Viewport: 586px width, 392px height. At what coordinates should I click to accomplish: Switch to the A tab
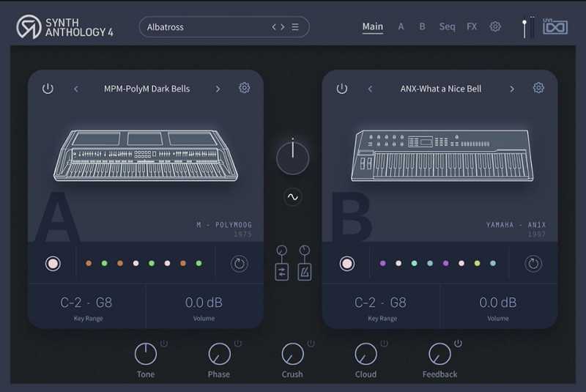[401, 27]
